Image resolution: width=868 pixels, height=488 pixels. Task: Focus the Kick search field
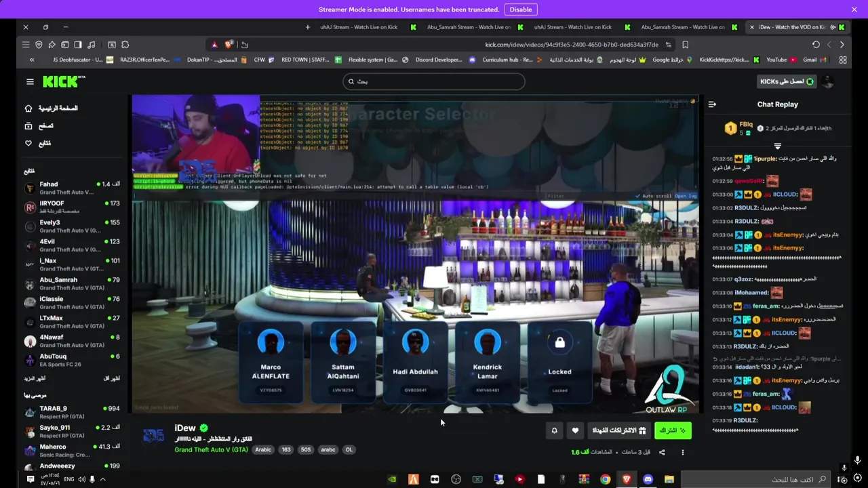pos(434,81)
